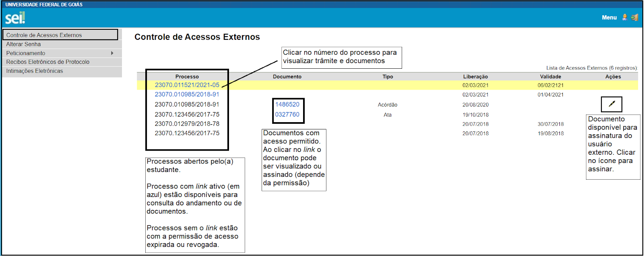The image size is (644, 256).
Task: Open the user profile icon in header
Action: (x=625, y=17)
